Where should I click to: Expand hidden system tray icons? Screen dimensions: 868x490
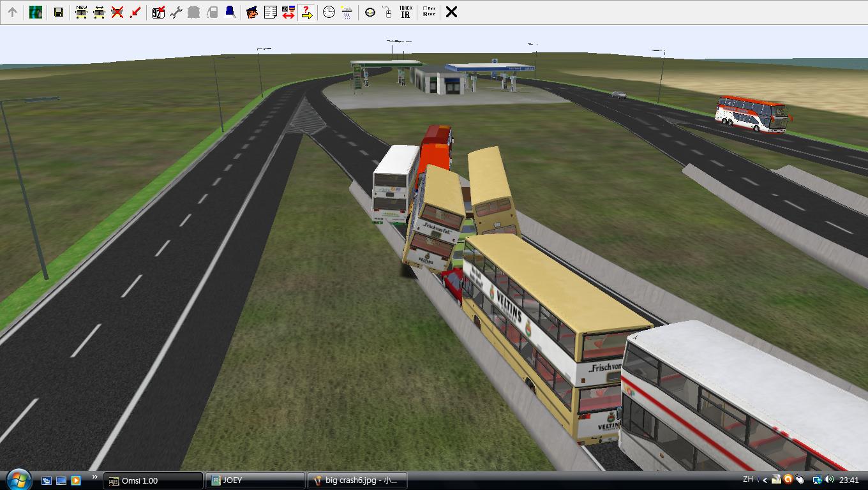coord(765,480)
